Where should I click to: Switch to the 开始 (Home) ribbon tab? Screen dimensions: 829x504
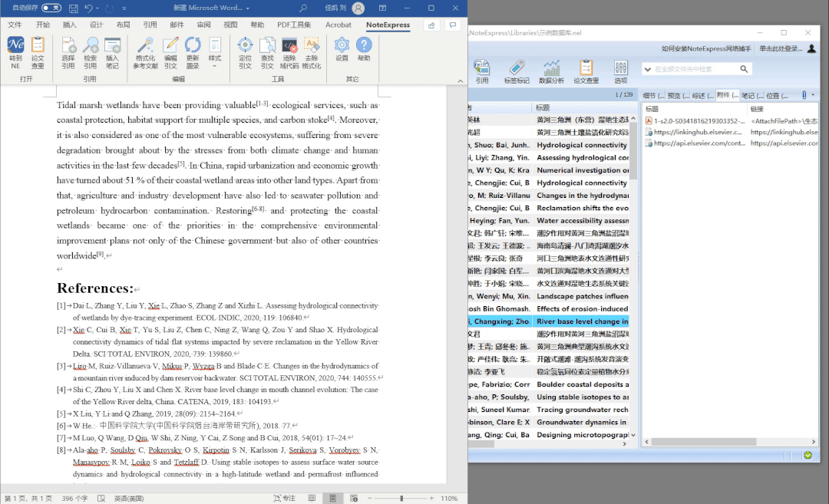click(x=43, y=25)
